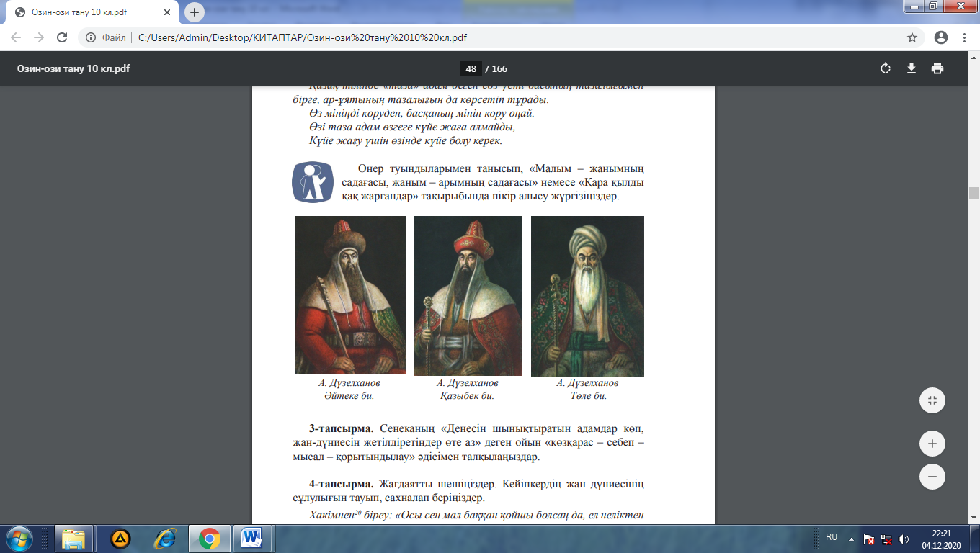
Task: Open the Chrome profile menu
Action: click(940, 37)
